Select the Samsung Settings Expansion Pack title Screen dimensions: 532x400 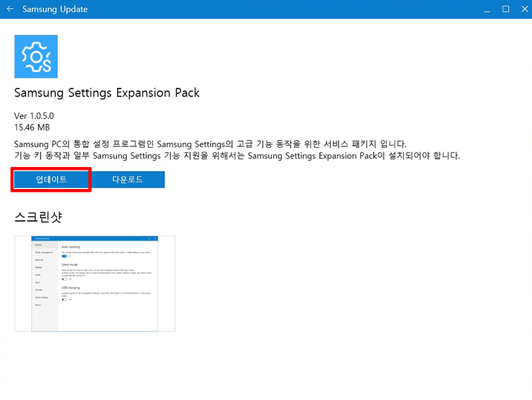pyautogui.click(x=107, y=93)
